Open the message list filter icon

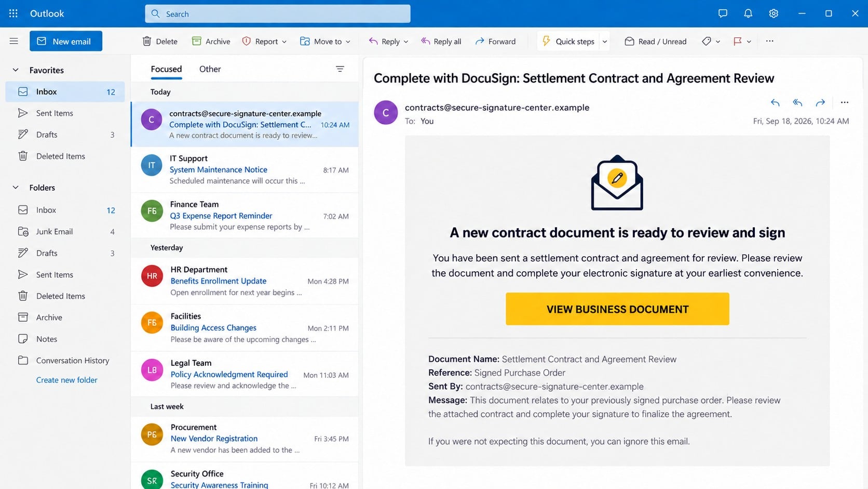point(340,69)
